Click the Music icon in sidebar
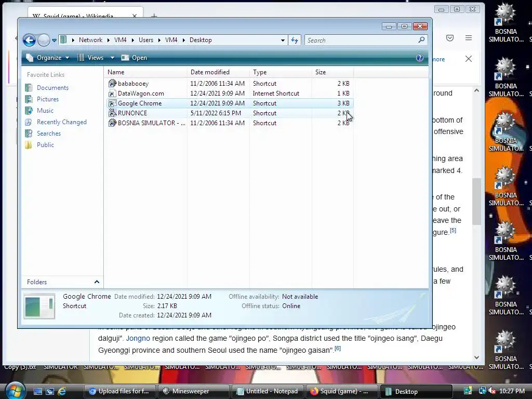This screenshot has height=399, width=532. [x=29, y=111]
